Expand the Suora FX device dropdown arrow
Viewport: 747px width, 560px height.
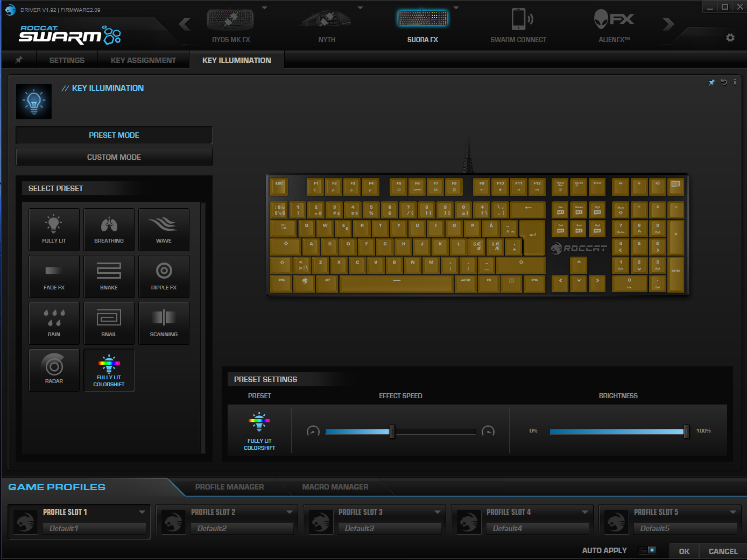point(456,8)
